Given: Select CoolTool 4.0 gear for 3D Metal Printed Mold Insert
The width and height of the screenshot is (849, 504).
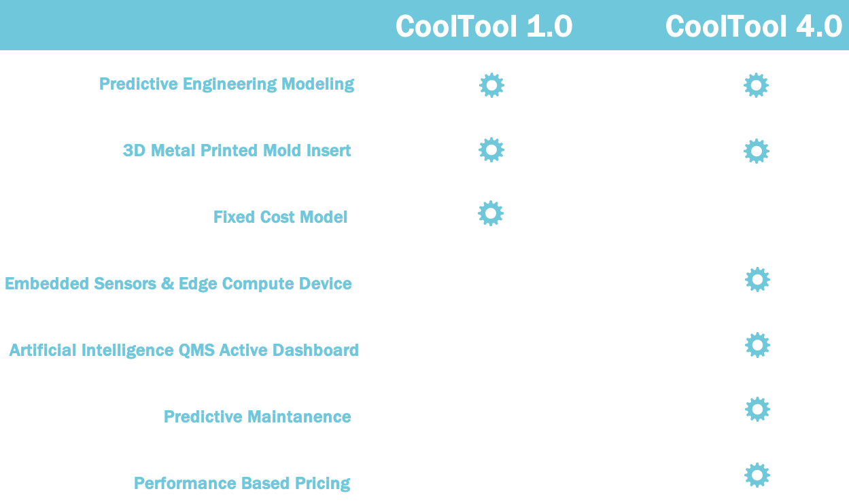Looking at the screenshot, I should coord(756,151).
